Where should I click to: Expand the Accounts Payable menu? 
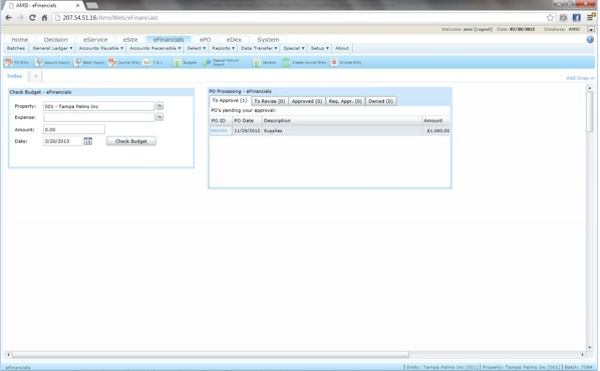pos(101,48)
